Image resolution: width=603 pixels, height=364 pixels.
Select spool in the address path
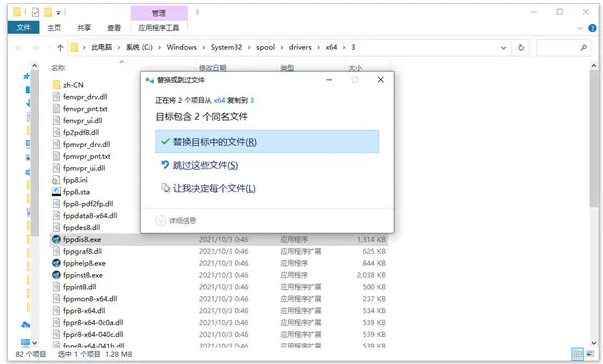pos(266,47)
